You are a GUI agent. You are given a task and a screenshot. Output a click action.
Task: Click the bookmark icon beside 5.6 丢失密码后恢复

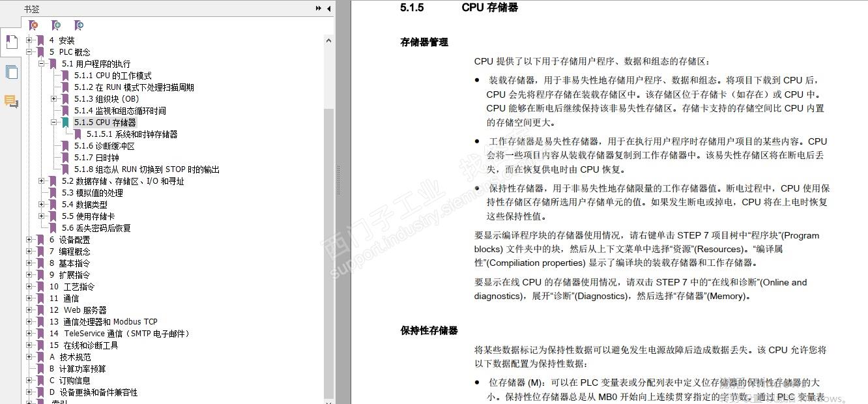point(53,228)
